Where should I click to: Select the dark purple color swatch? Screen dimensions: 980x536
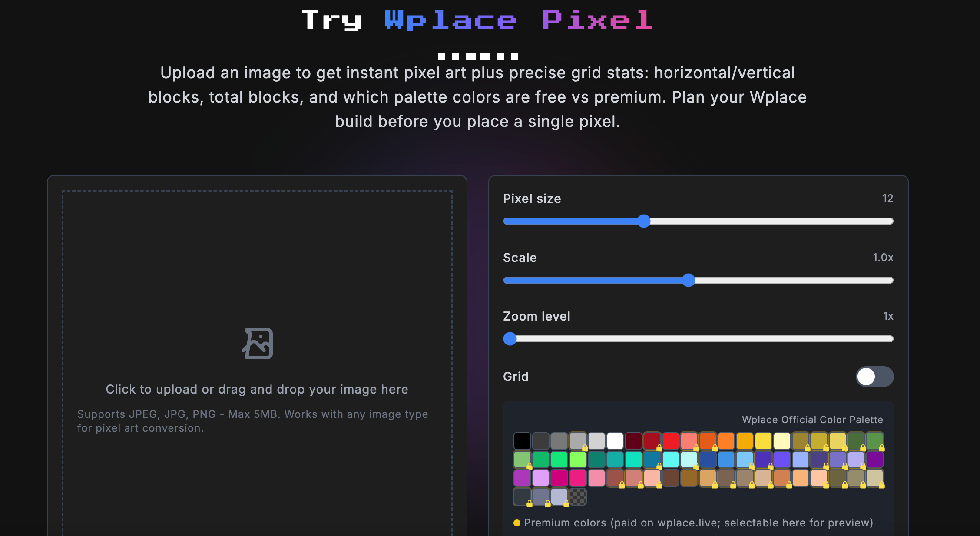(874, 460)
